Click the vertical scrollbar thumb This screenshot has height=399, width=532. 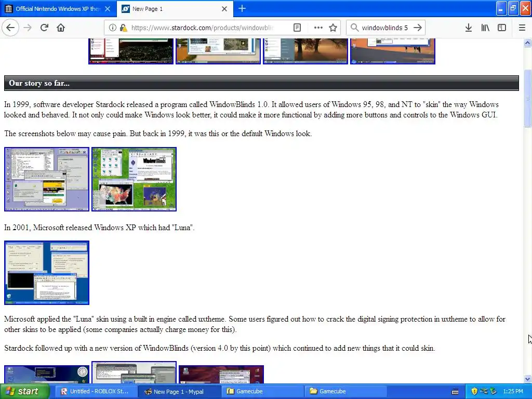click(528, 98)
